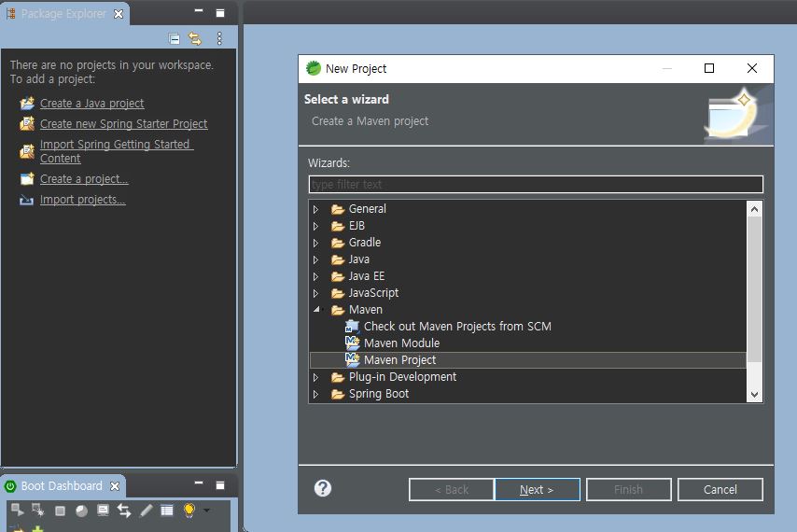
Task: Click Collapse All icon in Package Explorer
Action: click(175, 38)
